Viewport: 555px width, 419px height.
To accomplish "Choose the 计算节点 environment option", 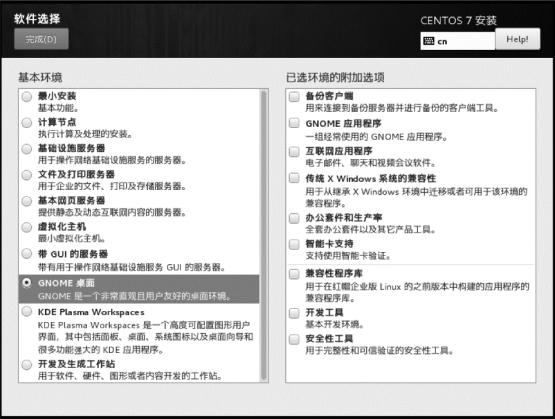I will pos(27,123).
